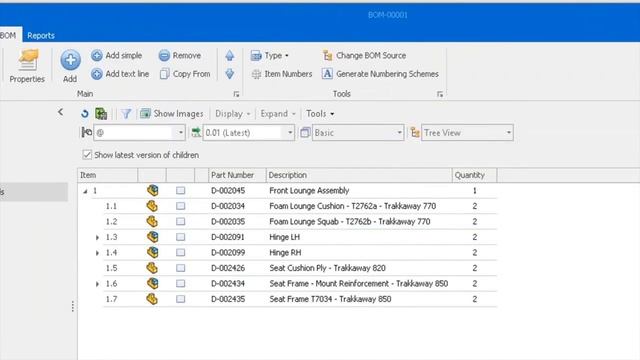
Task: Check the box for D-002045 row
Action: 180,191
